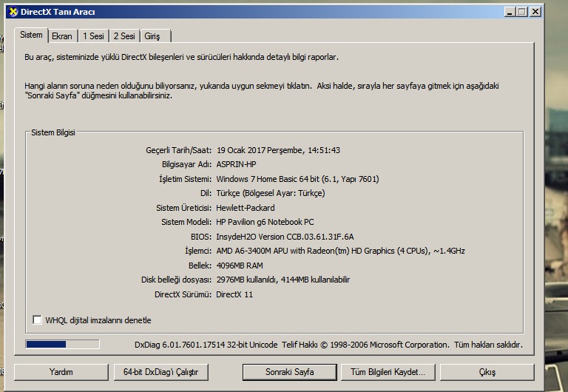Select DirectX 11 version value
568x392 pixels.
(234, 294)
